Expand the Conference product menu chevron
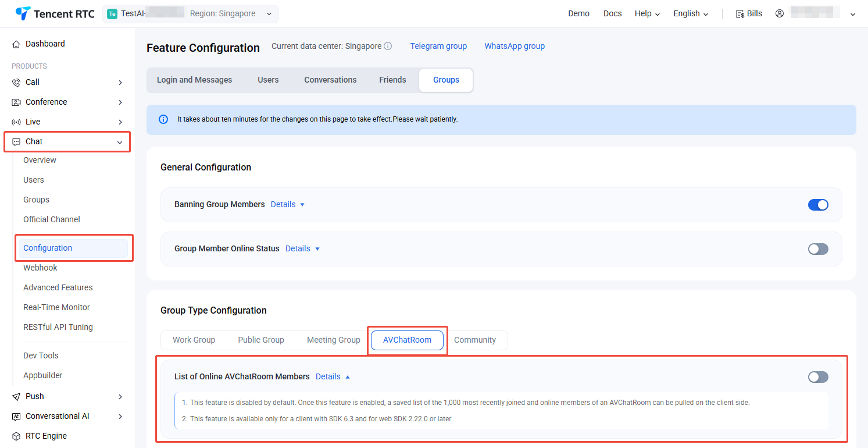 (x=120, y=102)
